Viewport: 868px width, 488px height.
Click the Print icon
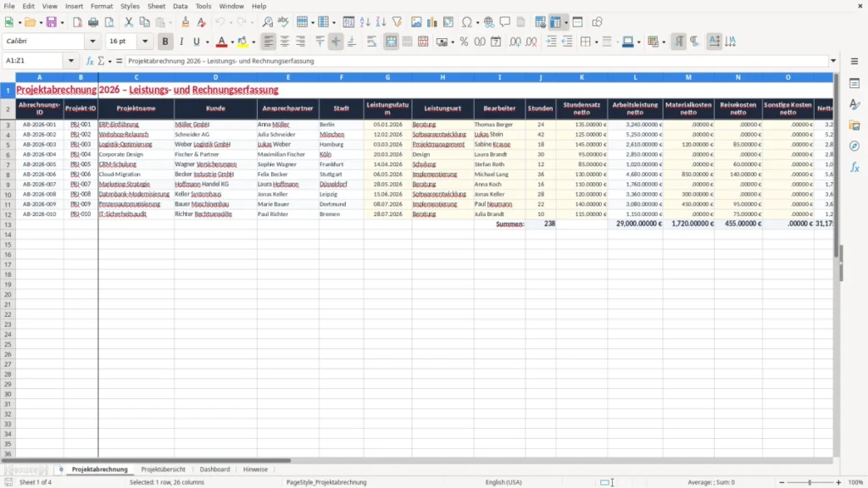pyautogui.click(x=93, y=22)
